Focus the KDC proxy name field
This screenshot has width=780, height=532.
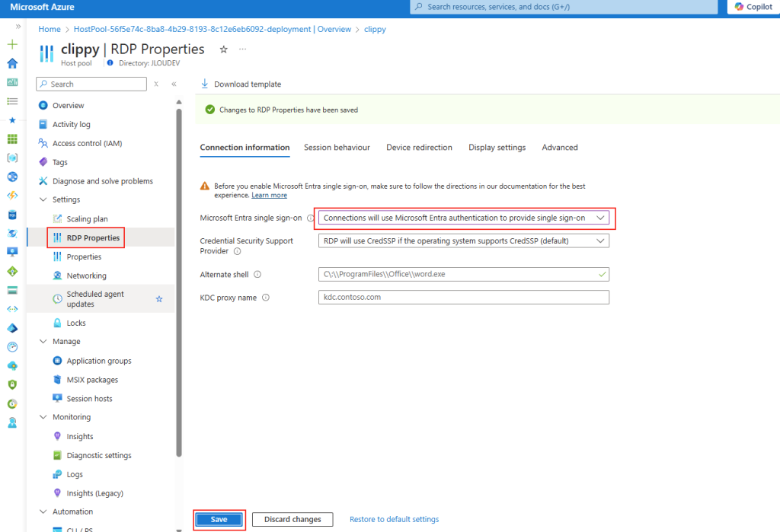[x=464, y=298]
